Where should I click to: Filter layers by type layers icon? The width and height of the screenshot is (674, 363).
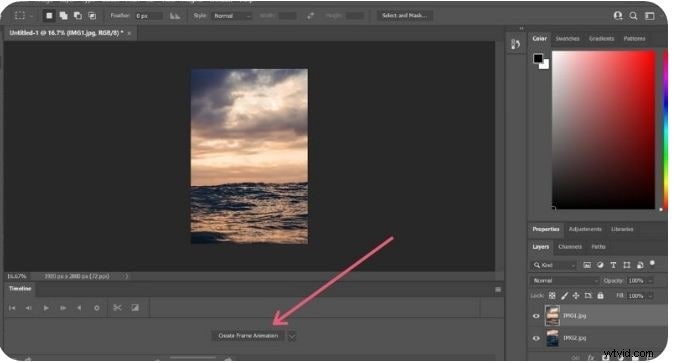(x=613, y=265)
